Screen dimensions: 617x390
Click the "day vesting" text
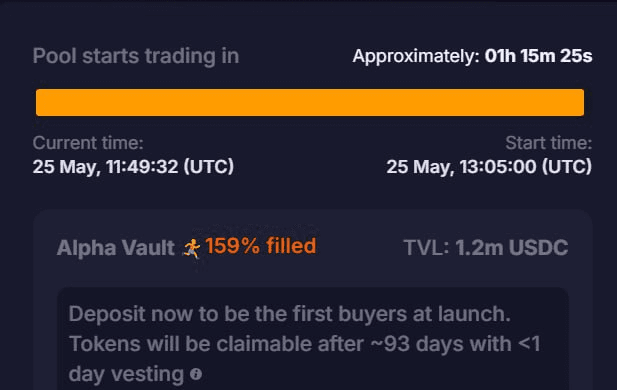click(126, 374)
